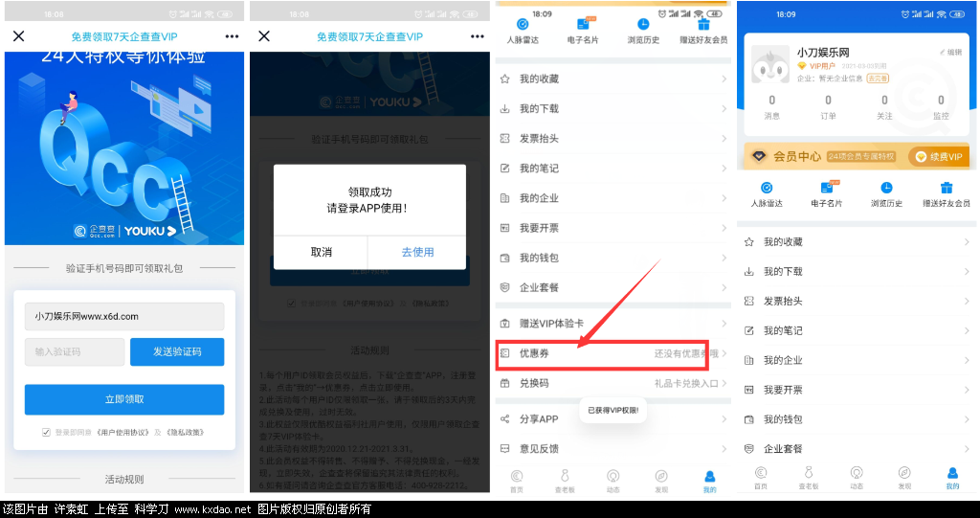Expand 我的企业 chevron on the 优惠券 list screen
Image resolution: width=980 pixels, height=518 pixels.
tap(724, 198)
